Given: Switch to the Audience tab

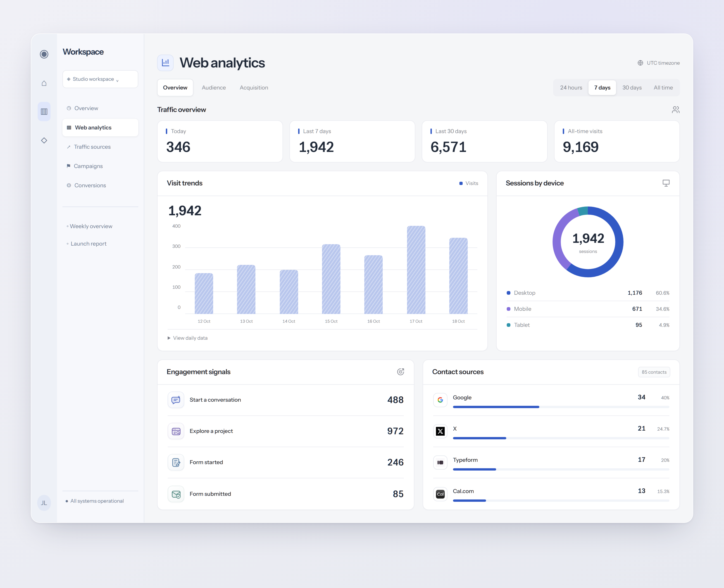Looking at the screenshot, I should pyautogui.click(x=214, y=88).
